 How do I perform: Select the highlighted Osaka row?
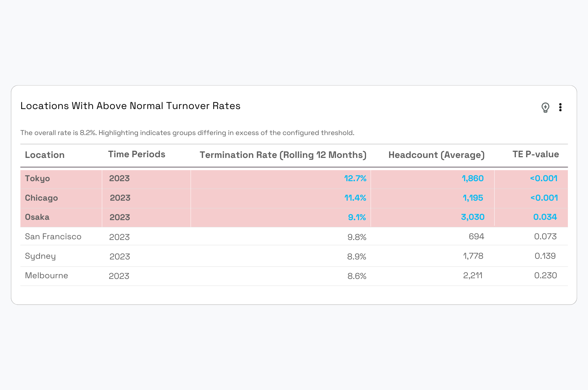pyautogui.click(x=205, y=217)
